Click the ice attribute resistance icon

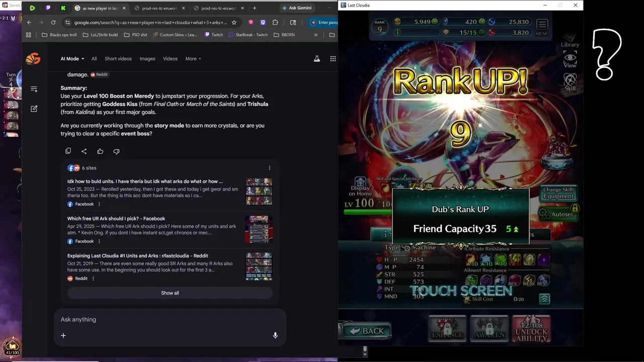click(486, 260)
